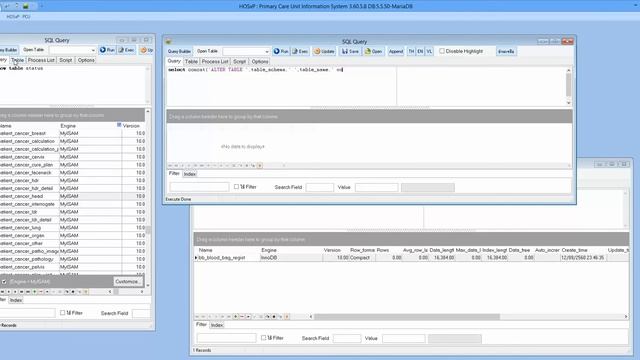Click plus (insert) in left window's navigator
This screenshot has height=360, width=640.
[x=35, y=292]
